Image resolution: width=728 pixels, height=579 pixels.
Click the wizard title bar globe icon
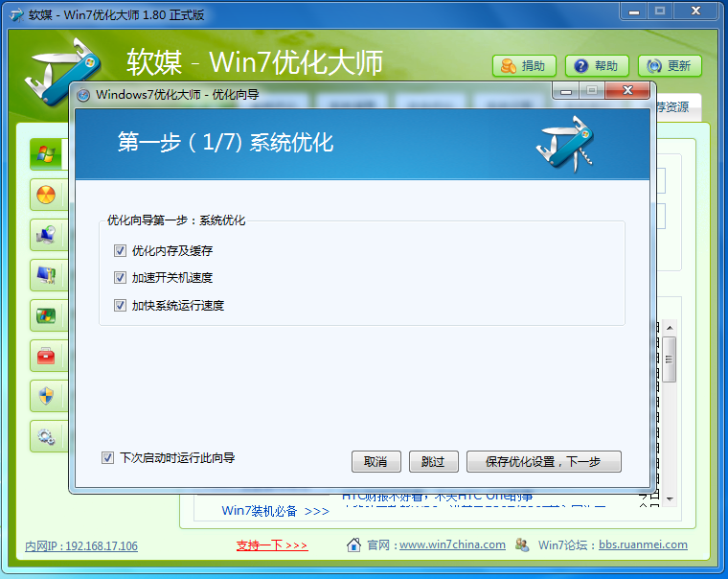pyautogui.click(x=83, y=95)
